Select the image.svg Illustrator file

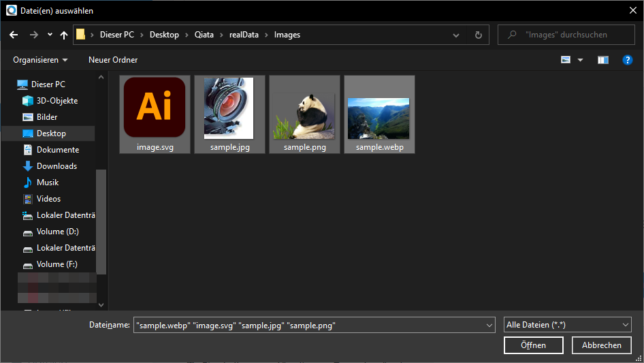pos(155,114)
